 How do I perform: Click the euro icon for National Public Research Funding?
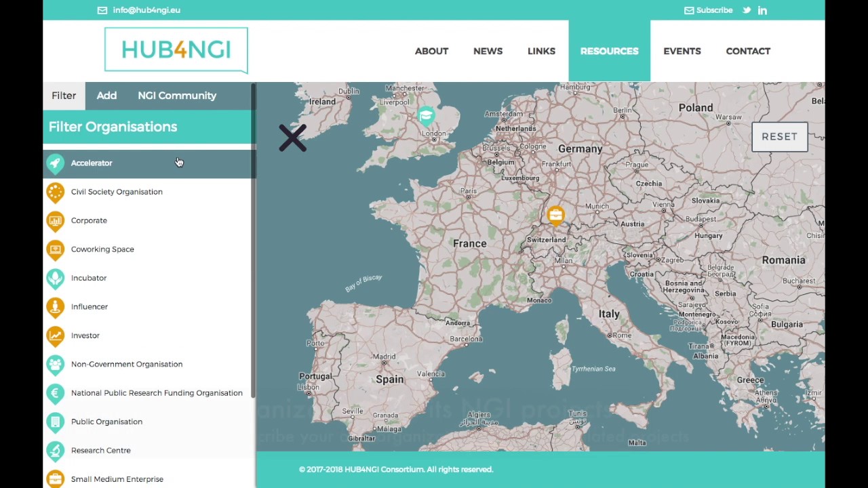point(55,394)
